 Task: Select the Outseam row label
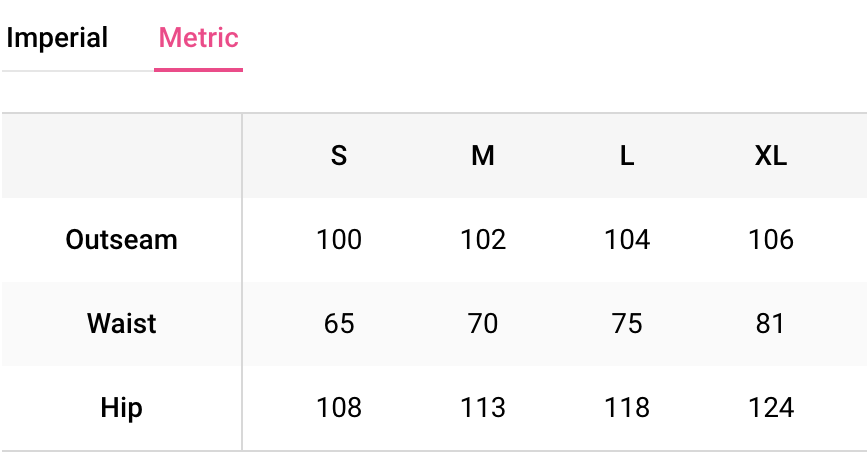pyautogui.click(x=121, y=240)
